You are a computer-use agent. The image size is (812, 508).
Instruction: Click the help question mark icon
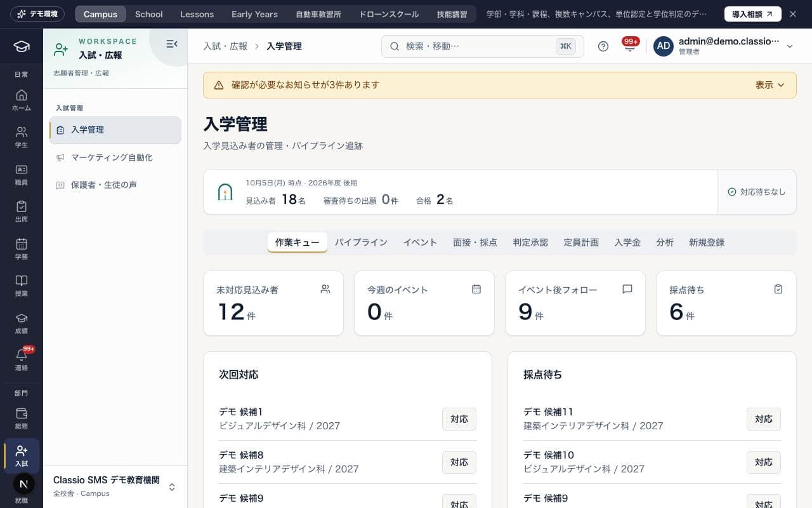click(x=603, y=46)
